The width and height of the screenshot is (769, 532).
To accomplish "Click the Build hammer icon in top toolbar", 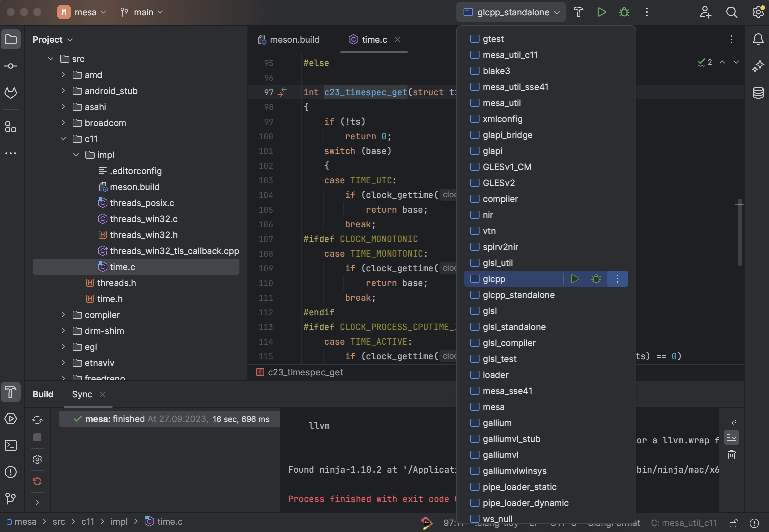I will point(579,12).
